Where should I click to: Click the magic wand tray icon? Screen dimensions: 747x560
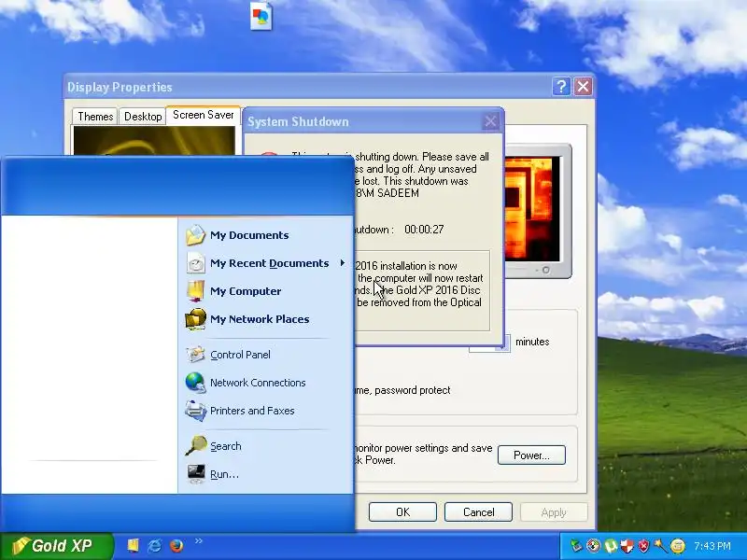pos(660,546)
